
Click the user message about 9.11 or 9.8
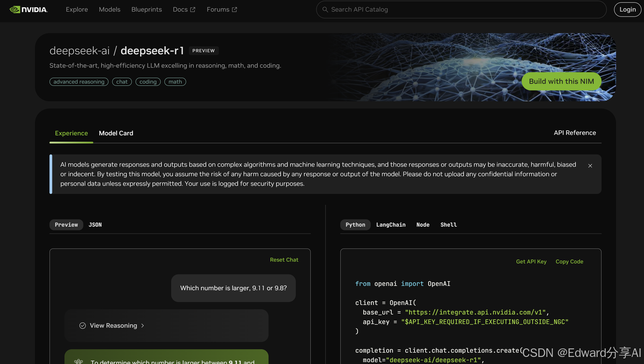tap(233, 288)
